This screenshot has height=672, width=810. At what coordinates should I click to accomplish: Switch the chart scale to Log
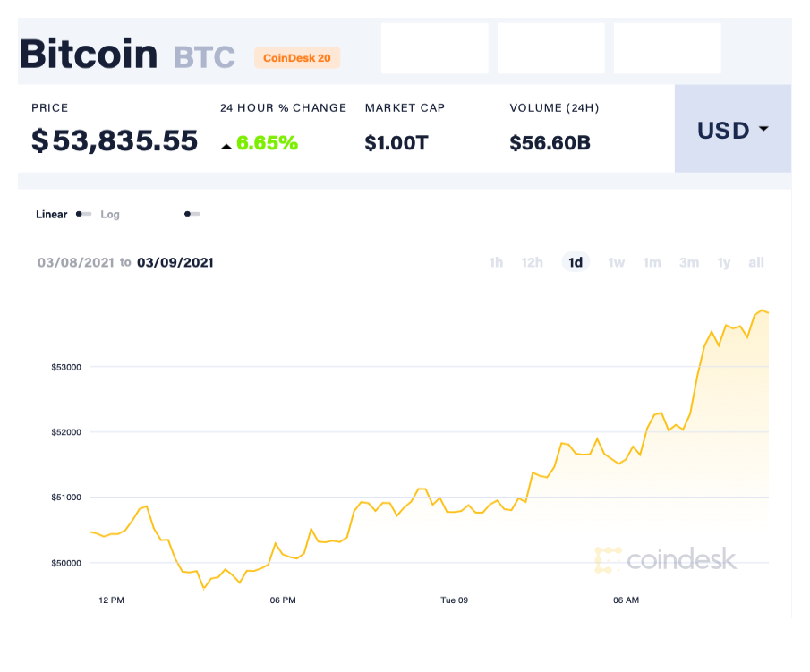tap(110, 215)
